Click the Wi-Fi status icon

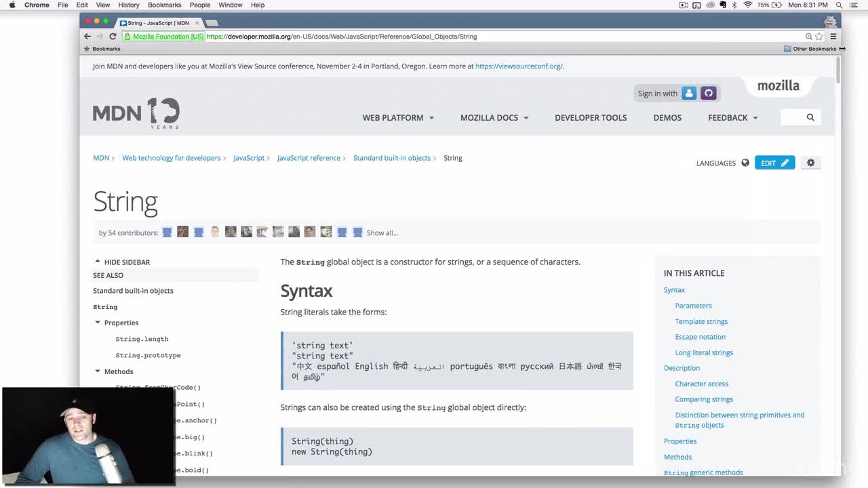point(748,5)
